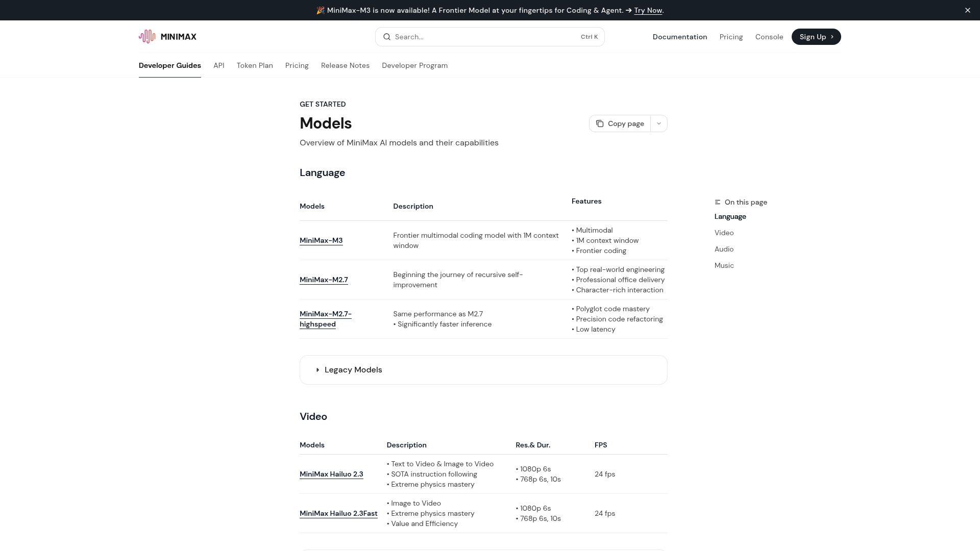Dismiss the announcement banner with X

coord(967,10)
